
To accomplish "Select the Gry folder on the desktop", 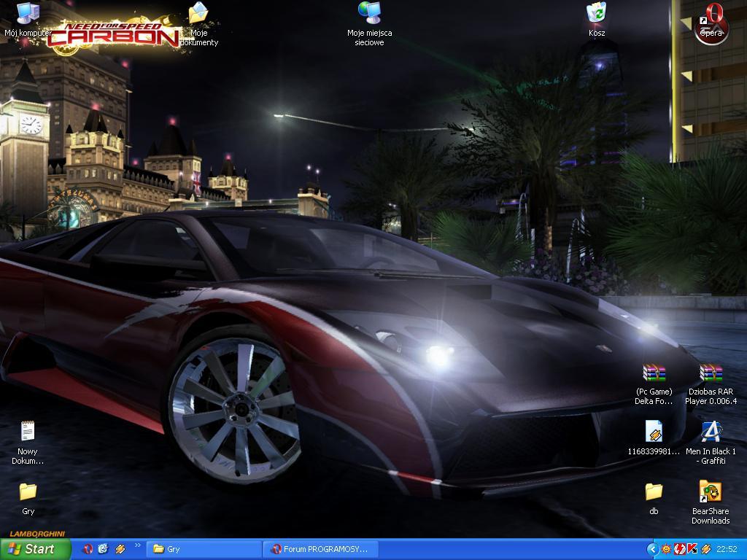I will pyautogui.click(x=28, y=498).
